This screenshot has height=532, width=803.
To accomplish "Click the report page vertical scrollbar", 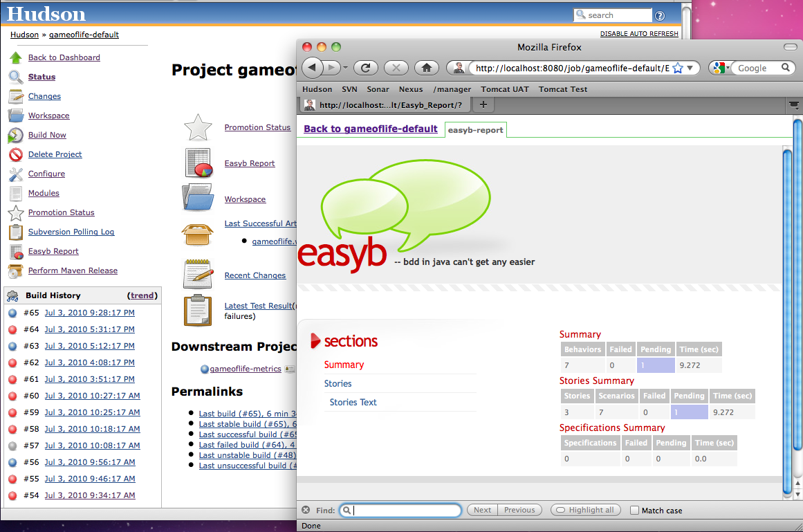I will (788, 320).
